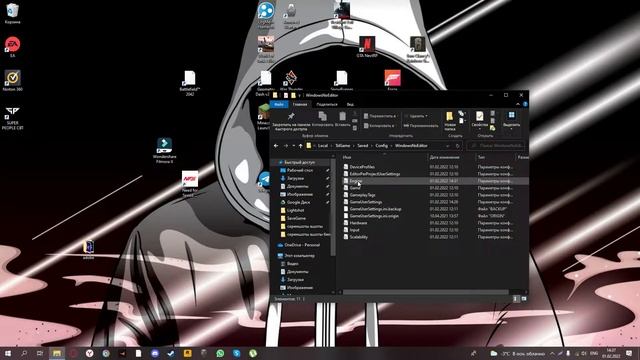Open WhatsApp from the taskbar
The height and width of the screenshot is (360, 640).
coord(220,353)
